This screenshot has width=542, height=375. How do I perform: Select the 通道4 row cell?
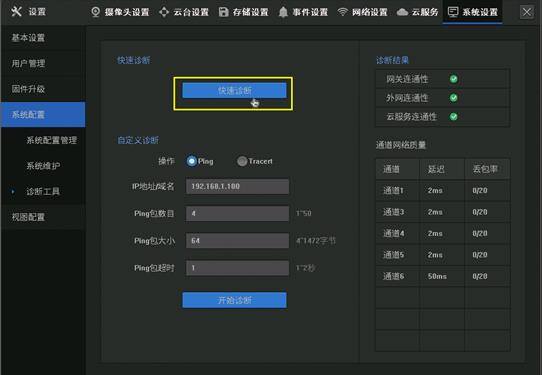pyautogui.click(x=398, y=233)
